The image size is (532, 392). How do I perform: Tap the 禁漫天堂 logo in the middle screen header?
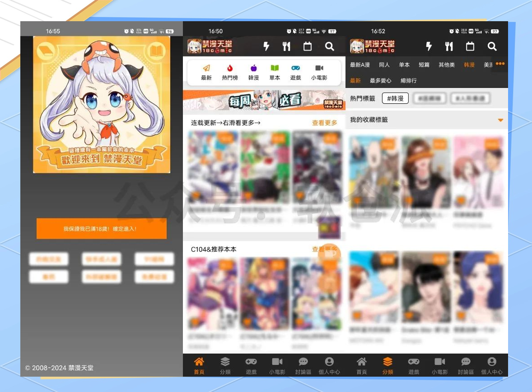pyautogui.click(x=210, y=46)
